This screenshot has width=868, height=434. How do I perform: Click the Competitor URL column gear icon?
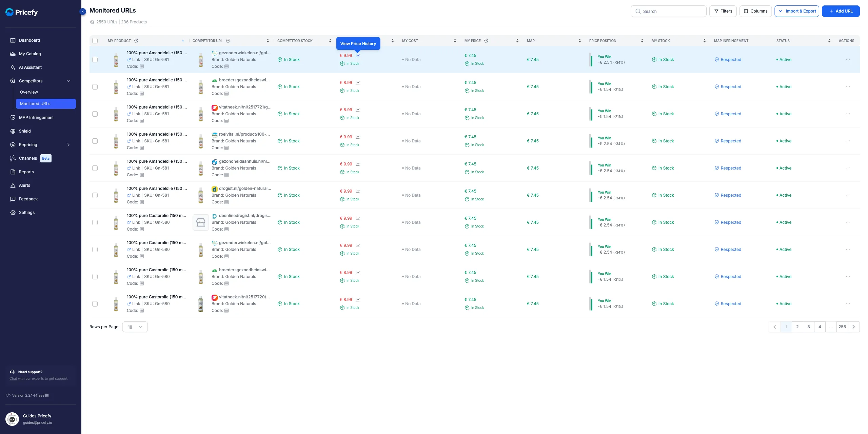(228, 41)
